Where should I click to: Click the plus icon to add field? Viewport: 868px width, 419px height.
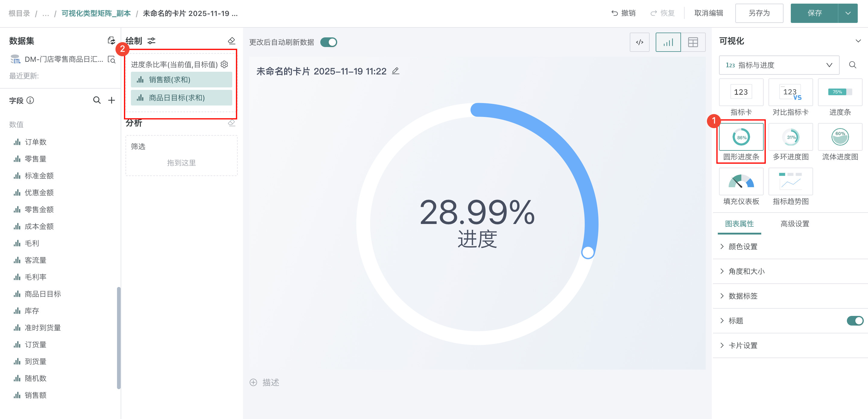112,100
